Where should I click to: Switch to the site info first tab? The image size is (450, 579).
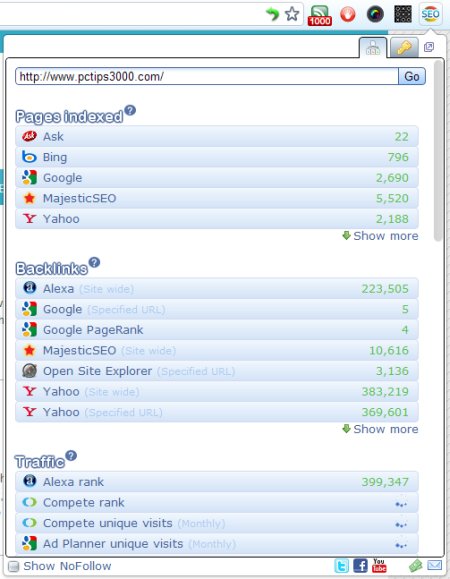click(373, 48)
